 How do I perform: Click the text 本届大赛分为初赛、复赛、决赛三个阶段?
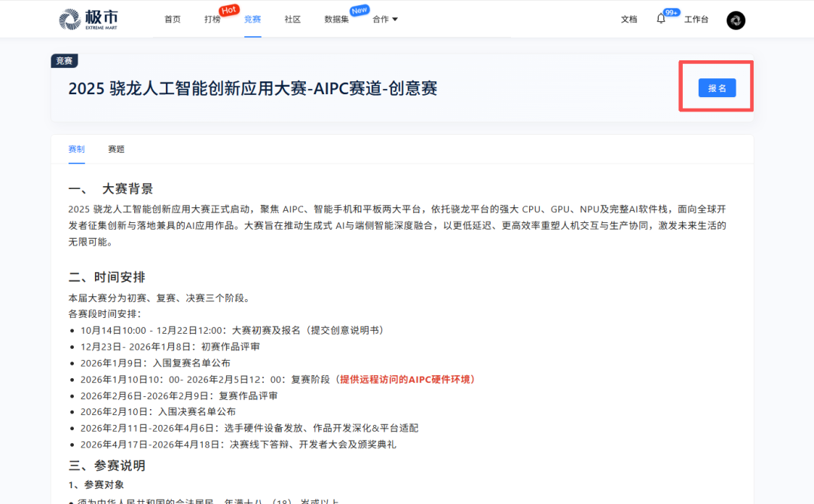(161, 298)
